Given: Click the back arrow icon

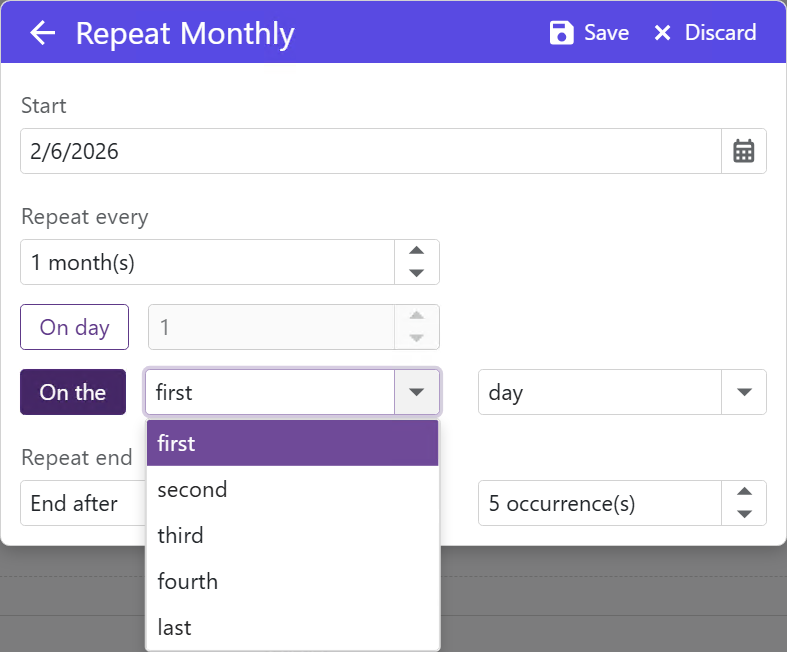Looking at the screenshot, I should pyautogui.click(x=42, y=33).
